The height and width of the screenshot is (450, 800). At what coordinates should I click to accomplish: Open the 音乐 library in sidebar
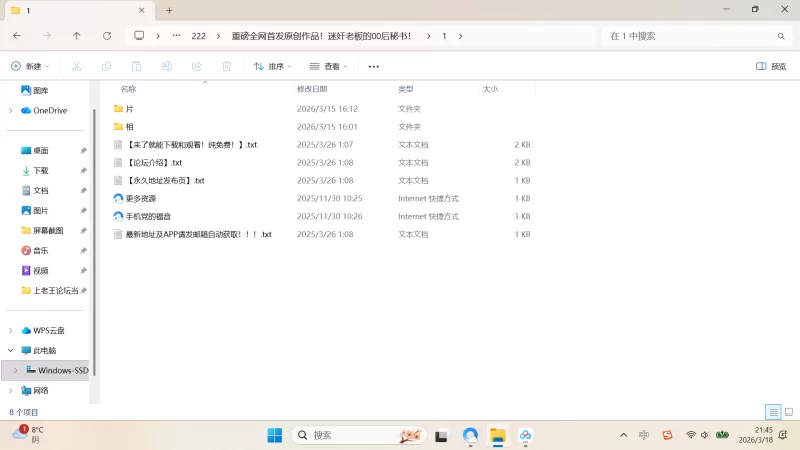pyautogui.click(x=40, y=250)
